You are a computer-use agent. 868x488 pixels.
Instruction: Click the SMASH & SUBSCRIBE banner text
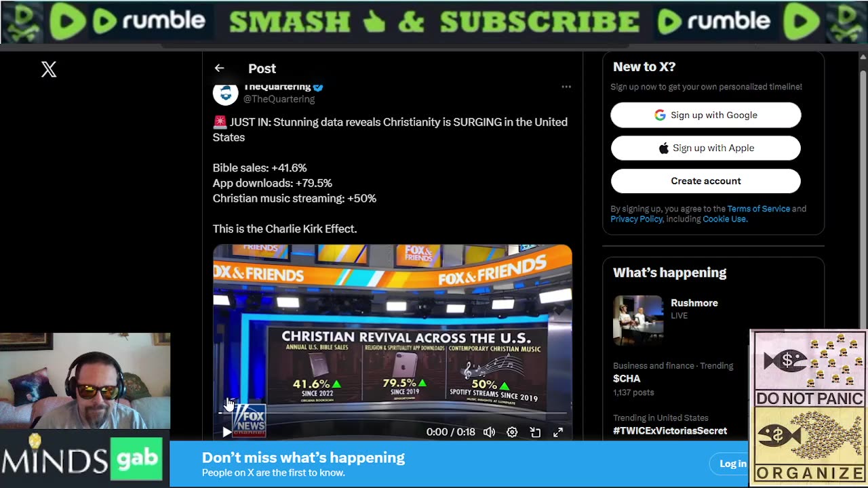point(434,21)
